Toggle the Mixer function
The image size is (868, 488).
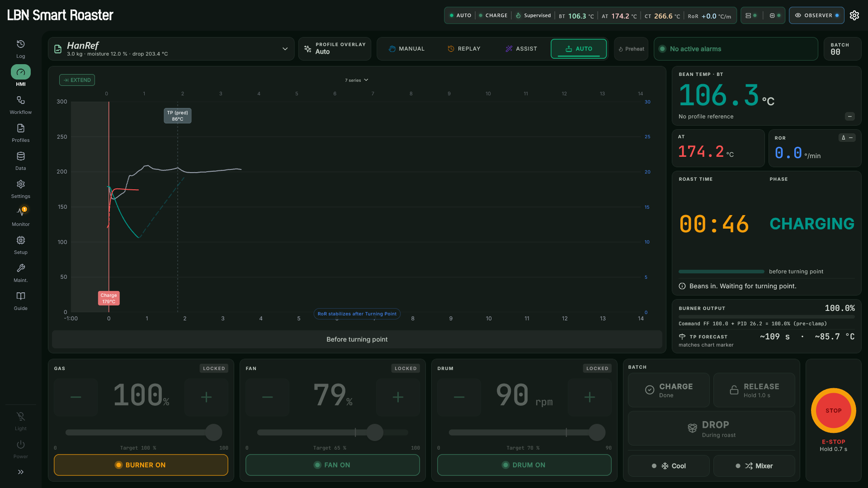coord(754,466)
